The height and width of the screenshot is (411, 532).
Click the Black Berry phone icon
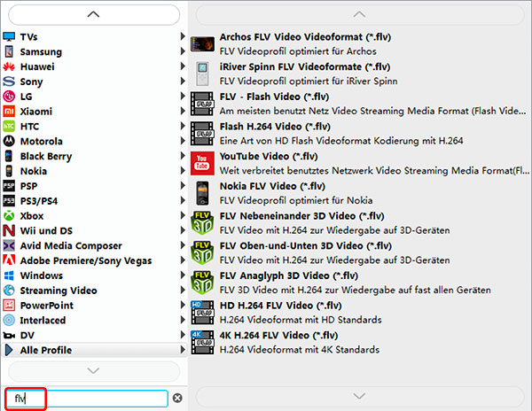click(x=9, y=156)
